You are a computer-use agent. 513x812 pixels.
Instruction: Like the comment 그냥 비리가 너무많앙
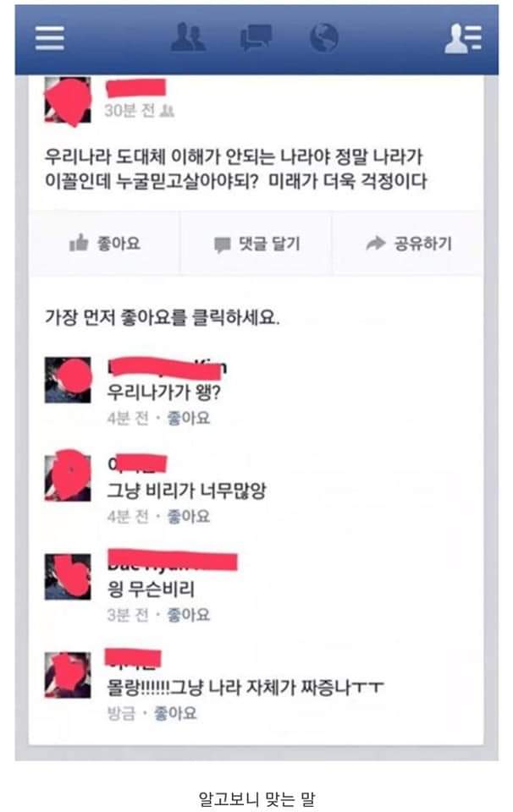click(188, 516)
